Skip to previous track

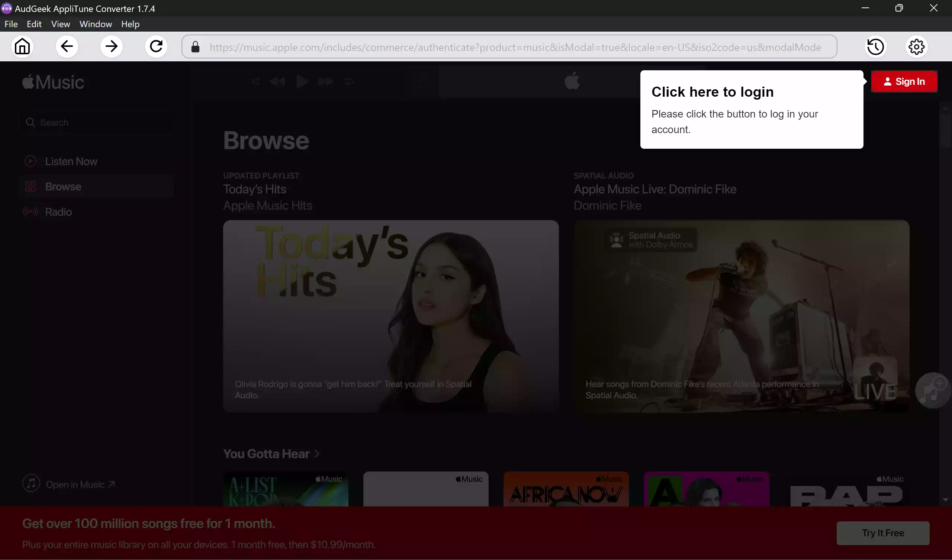click(278, 81)
